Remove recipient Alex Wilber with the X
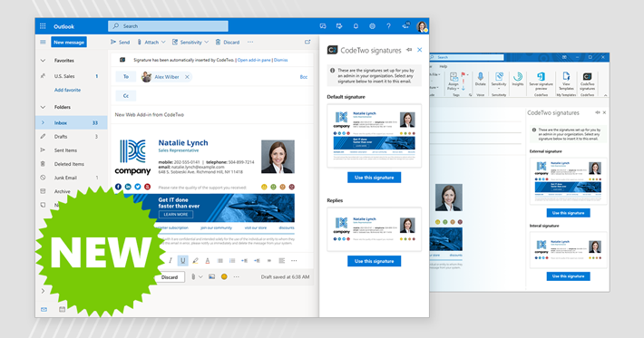The width and height of the screenshot is (644, 338). point(187,77)
